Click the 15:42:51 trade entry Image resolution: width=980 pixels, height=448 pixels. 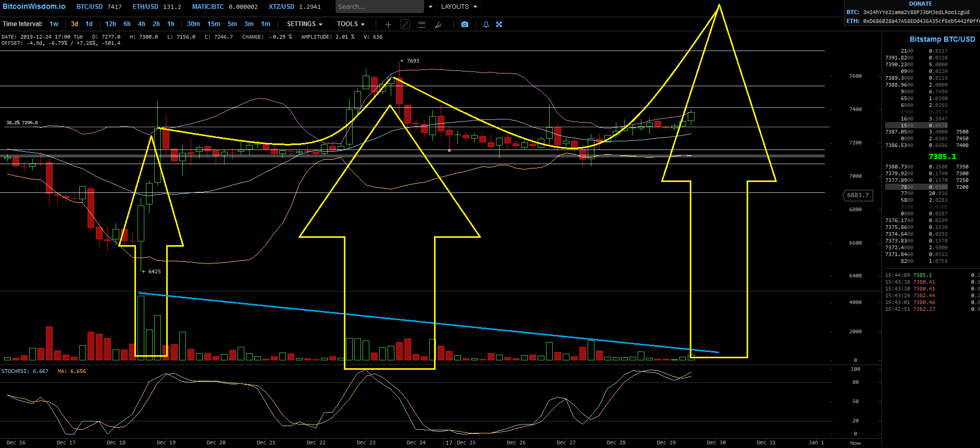pyautogui.click(x=932, y=309)
